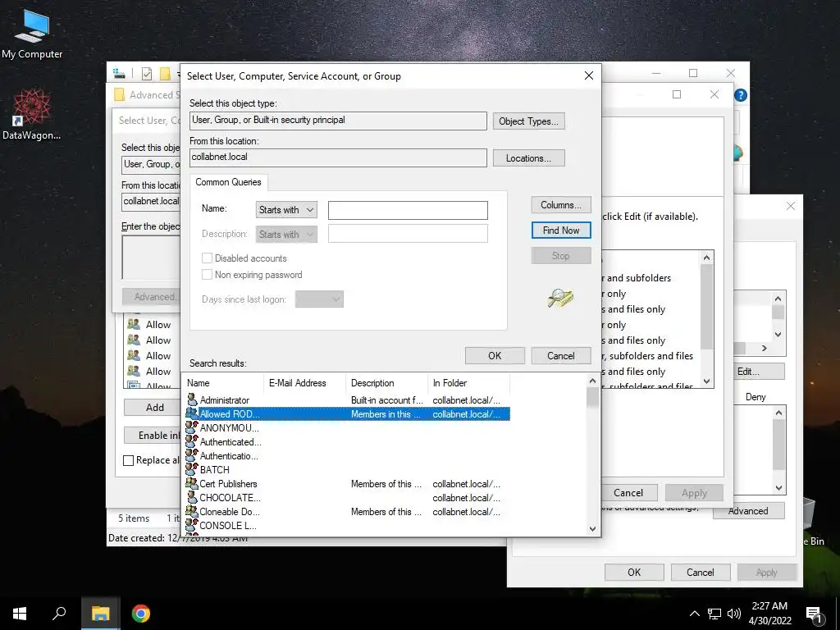Viewport: 840px width, 630px height.
Task: Click the help question mark icon
Action: [741, 95]
